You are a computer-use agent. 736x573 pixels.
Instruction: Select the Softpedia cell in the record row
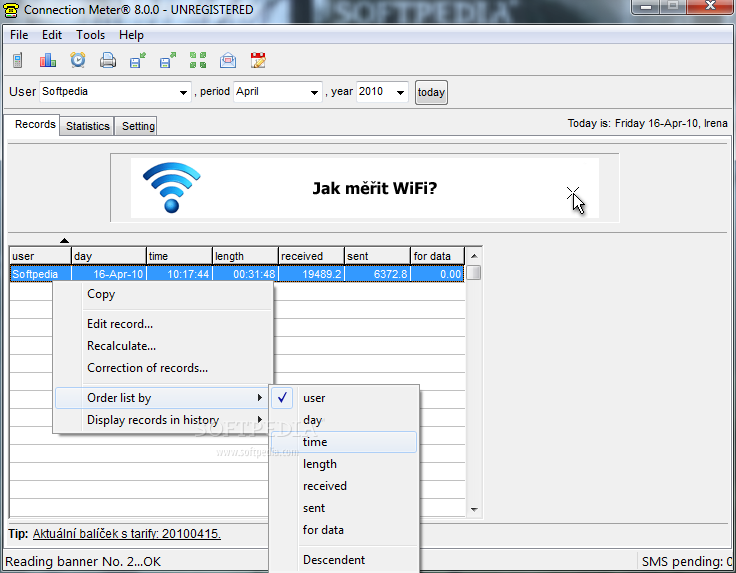click(40, 274)
